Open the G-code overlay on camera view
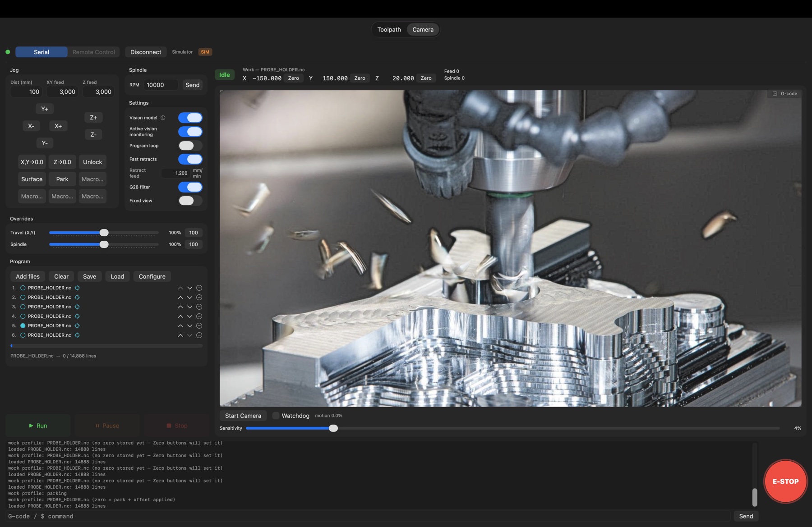 pos(784,94)
